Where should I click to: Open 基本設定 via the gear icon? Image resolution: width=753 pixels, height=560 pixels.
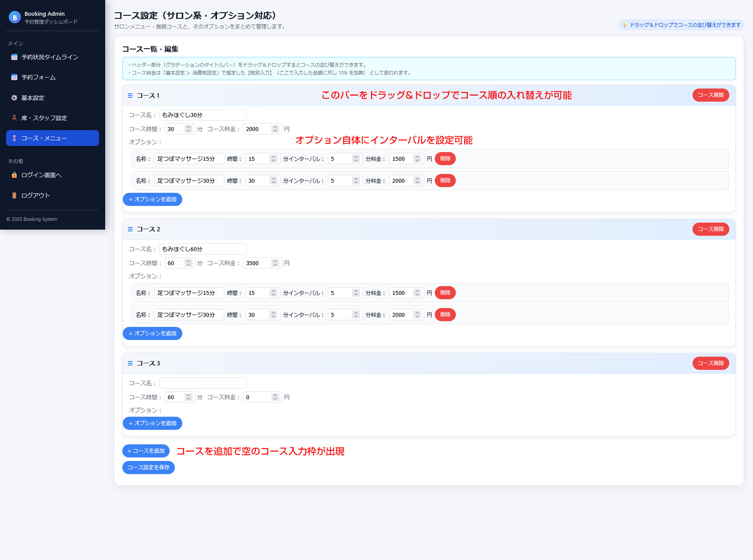[14, 98]
